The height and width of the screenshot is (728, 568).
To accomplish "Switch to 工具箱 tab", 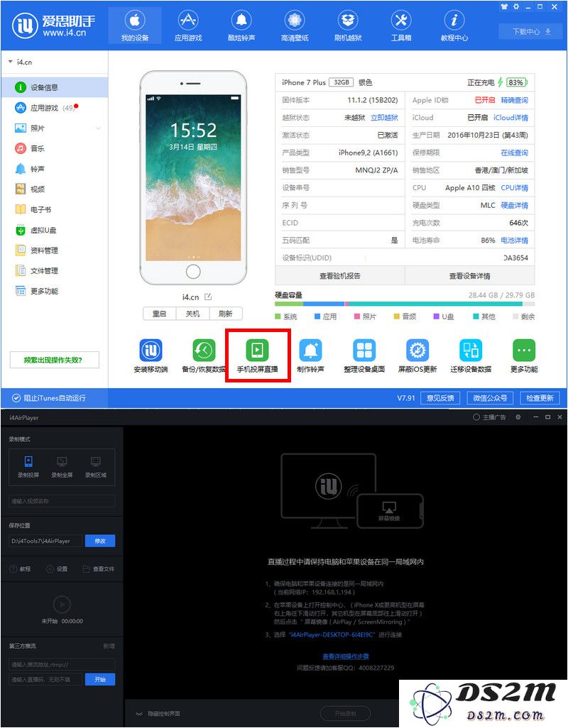I will pos(401,26).
